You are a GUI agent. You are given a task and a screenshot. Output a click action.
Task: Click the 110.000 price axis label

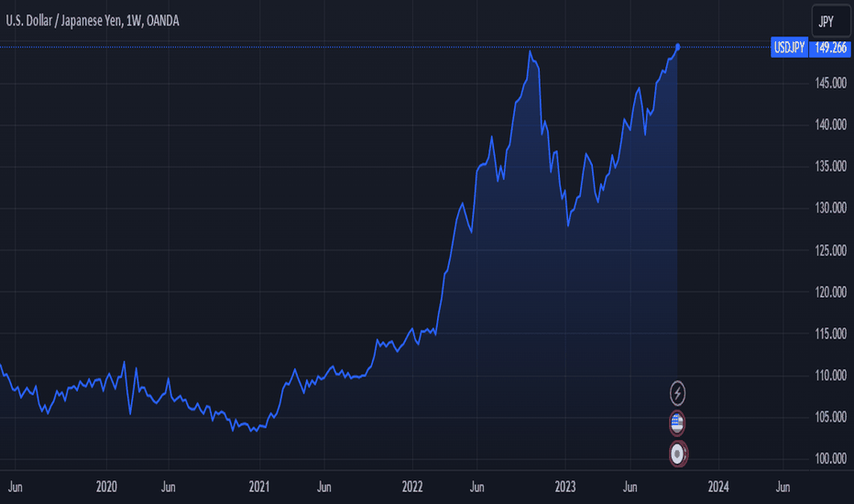[830, 375]
